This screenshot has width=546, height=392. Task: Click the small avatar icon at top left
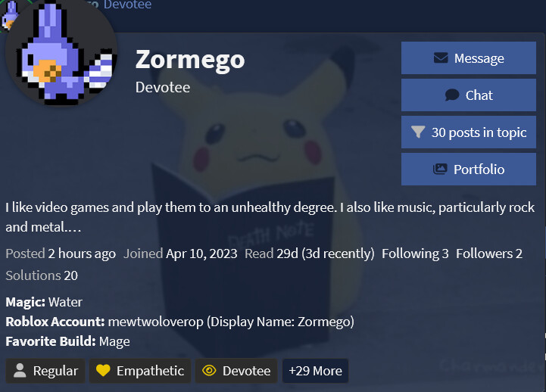[9, 15]
